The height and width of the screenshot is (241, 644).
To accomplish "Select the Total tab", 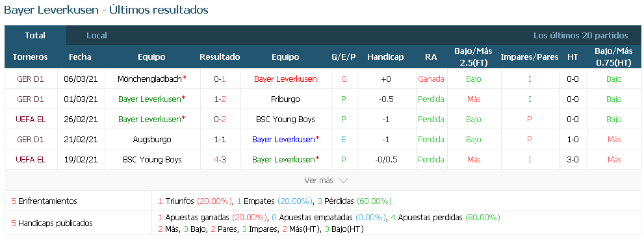I will [35, 35].
